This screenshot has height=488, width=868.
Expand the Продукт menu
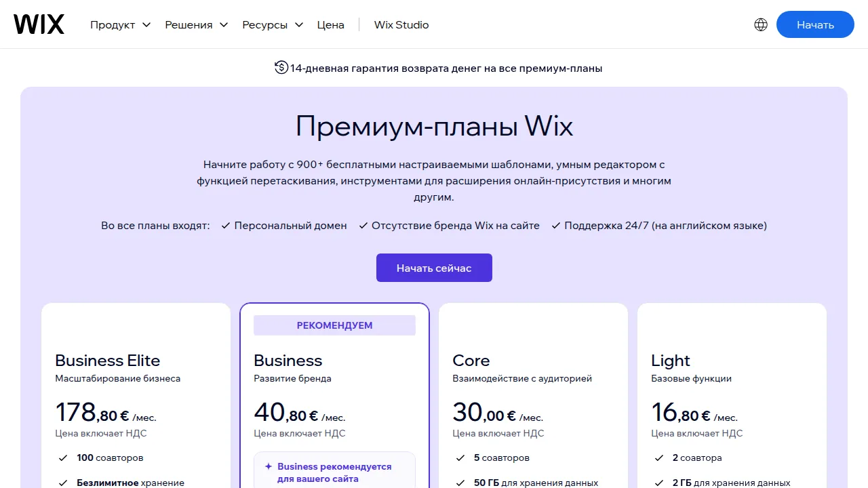coord(121,24)
